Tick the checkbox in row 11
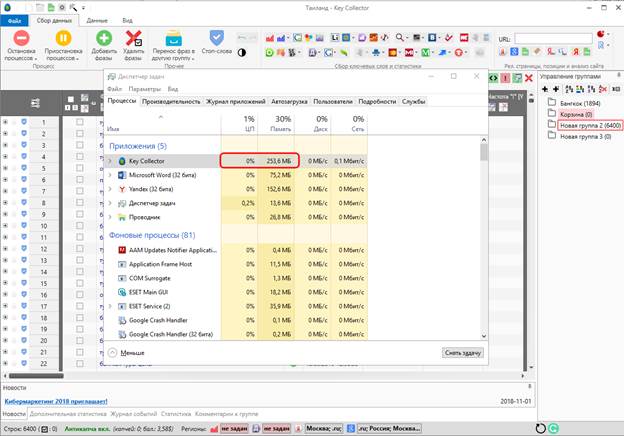This screenshot has width=624, height=436. pos(80,237)
